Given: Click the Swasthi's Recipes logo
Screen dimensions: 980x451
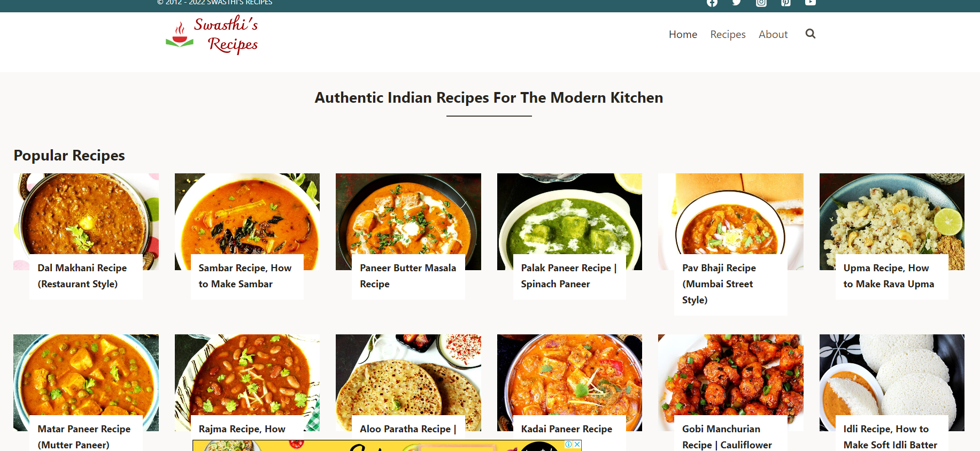Looking at the screenshot, I should [x=212, y=35].
